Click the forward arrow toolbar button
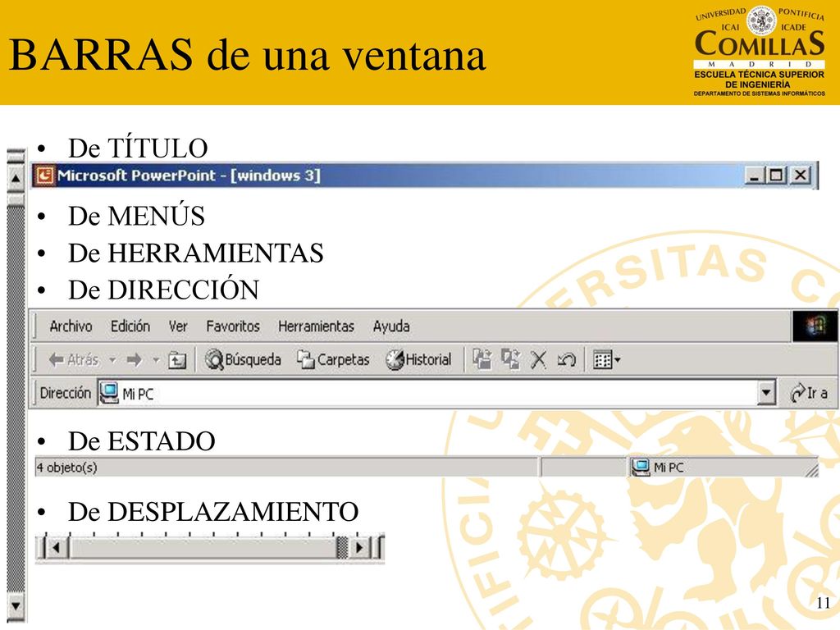The image size is (840, 630). (135, 359)
